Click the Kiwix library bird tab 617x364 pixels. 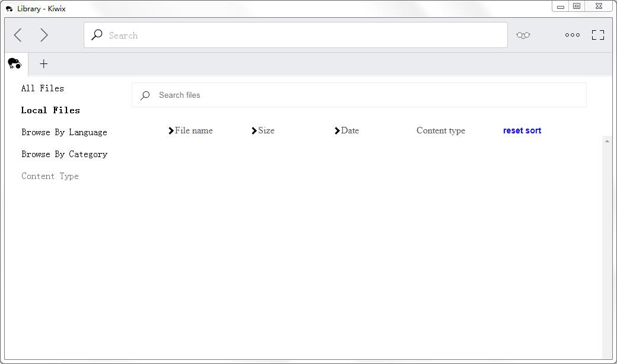15,63
